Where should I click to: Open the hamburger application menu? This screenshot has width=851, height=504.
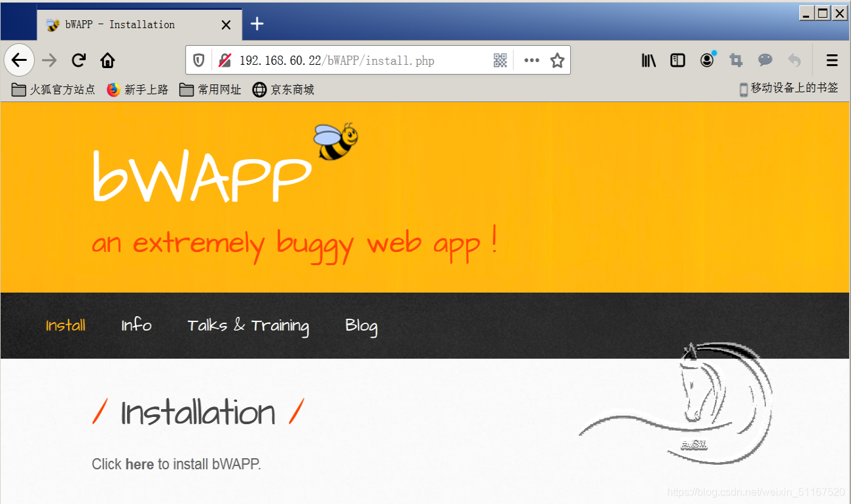click(x=832, y=61)
